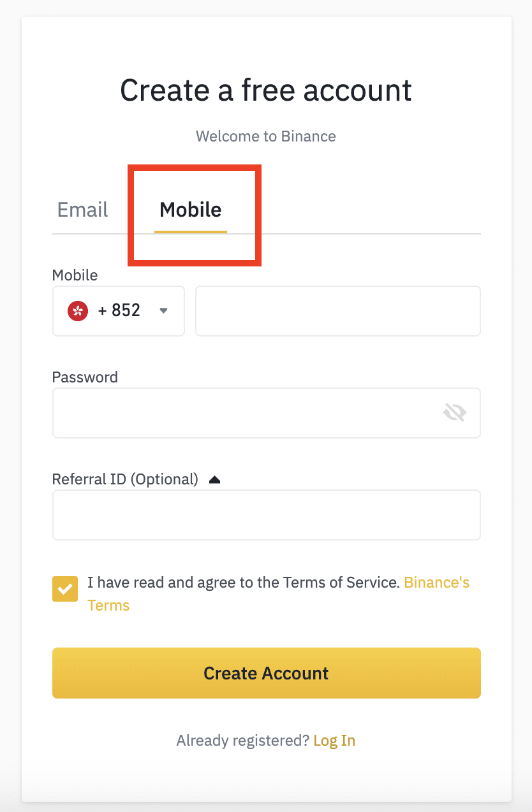Click the "Password" field label
The width and height of the screenshot is (532, 812).
point(85,377)
